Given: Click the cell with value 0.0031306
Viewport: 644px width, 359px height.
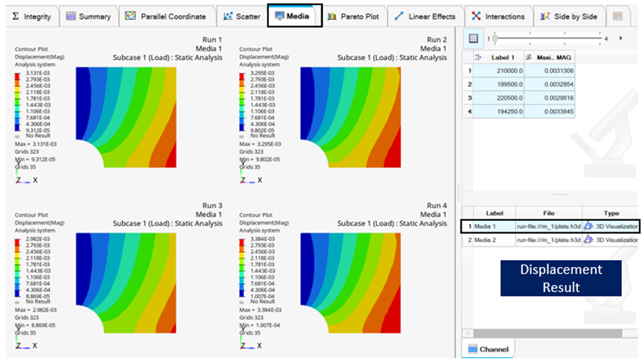Looking at the screenshot, I should point(549,71).
